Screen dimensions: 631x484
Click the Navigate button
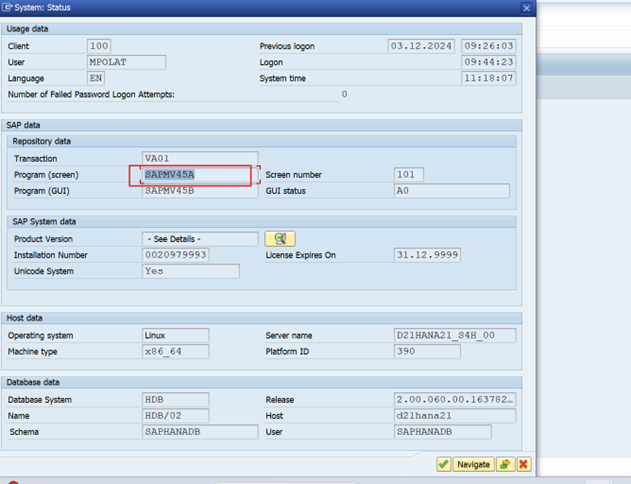pos(473,464)
